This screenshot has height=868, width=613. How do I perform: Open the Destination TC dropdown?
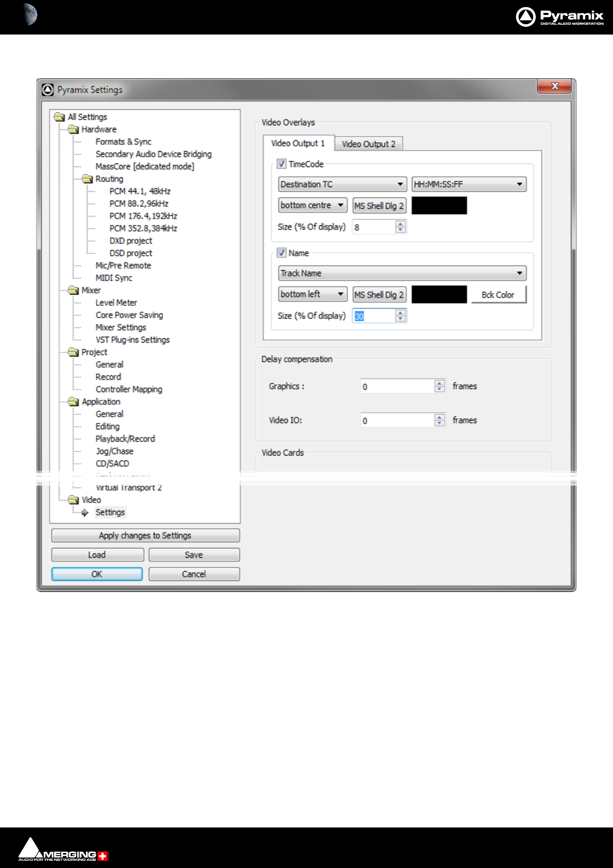[x=342, y=184]
